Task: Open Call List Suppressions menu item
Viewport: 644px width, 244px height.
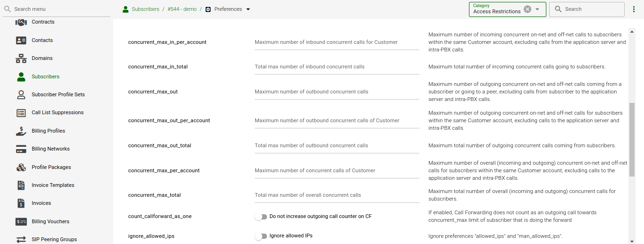Action: tap(57, 113)
